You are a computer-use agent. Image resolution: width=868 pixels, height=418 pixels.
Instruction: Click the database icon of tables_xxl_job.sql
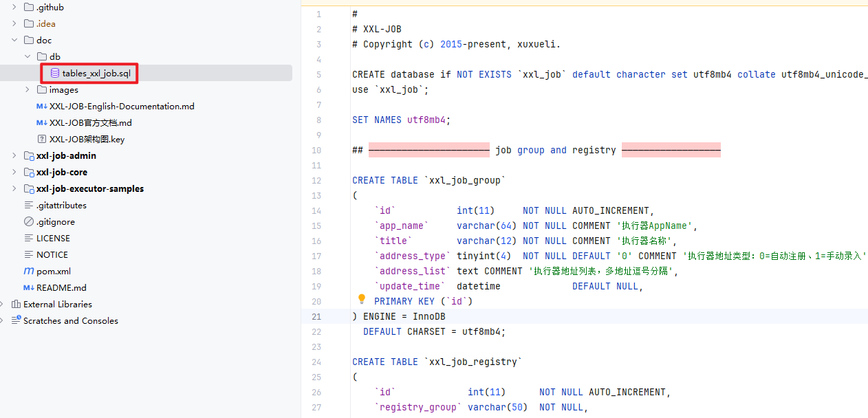click(55, 73)
